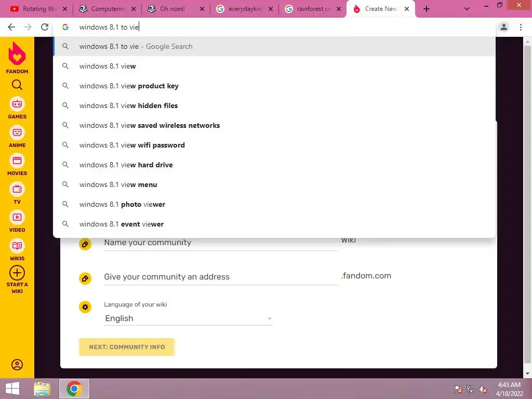This screenshot has width=532, height=399.
Task: Click the browser forward arrow
Action: point(28,27)
